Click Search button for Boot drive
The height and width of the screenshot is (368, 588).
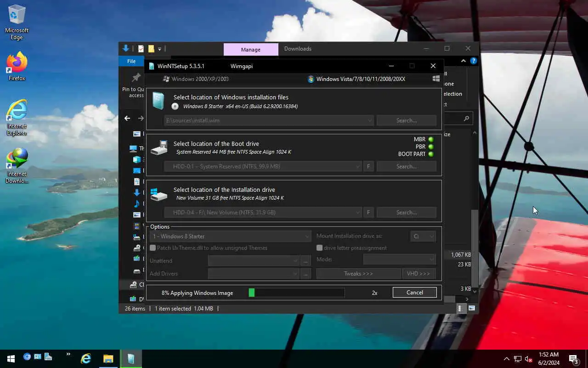tap(407, 167)
